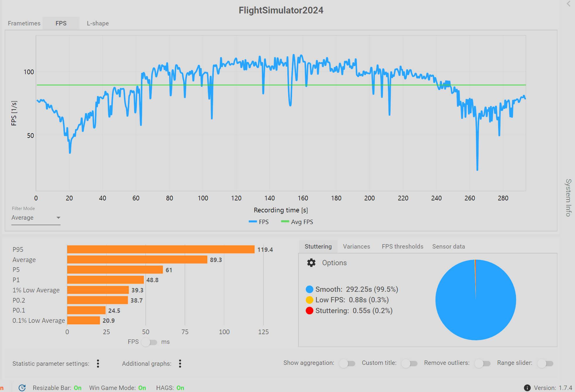Open Additional graphs three-dot menu

pos(180,363)
